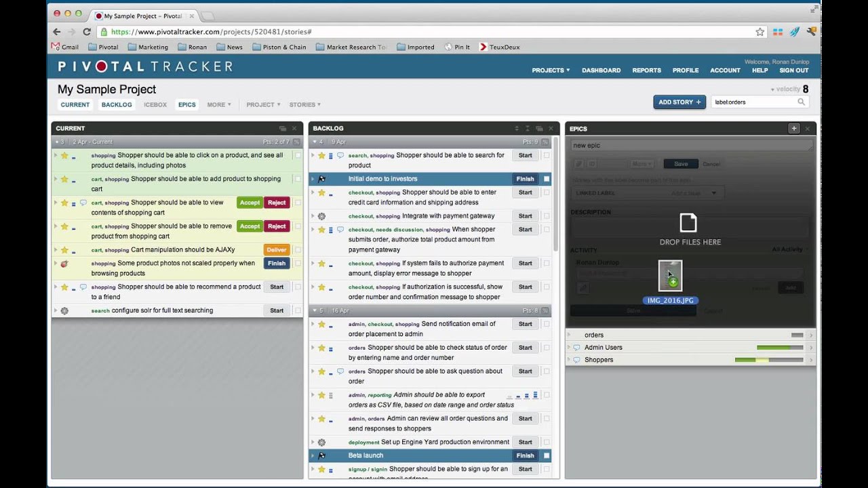Collapse the 9 Apr iteration in the Backlog

[x=314, y=142]
